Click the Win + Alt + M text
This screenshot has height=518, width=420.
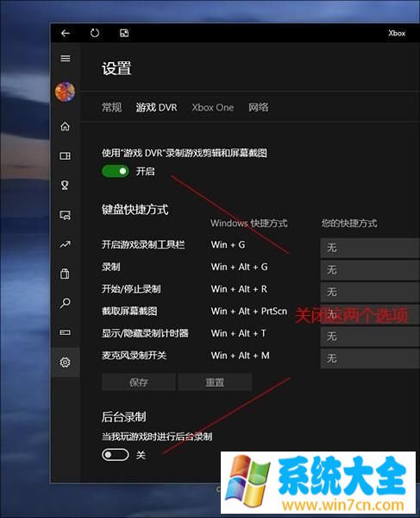point(241,356)
